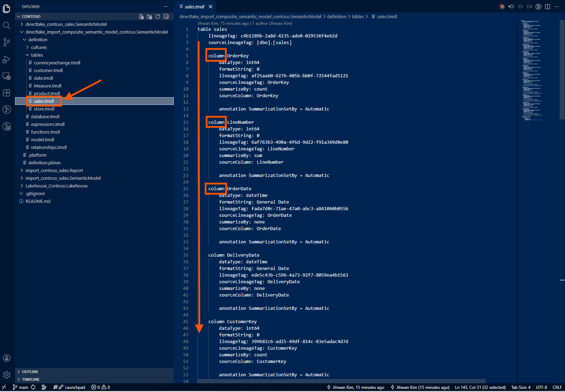Show errors and warnings problems panel
Image resolution: width=565 pixels, height=392 pixels.
tap(101, 387)
